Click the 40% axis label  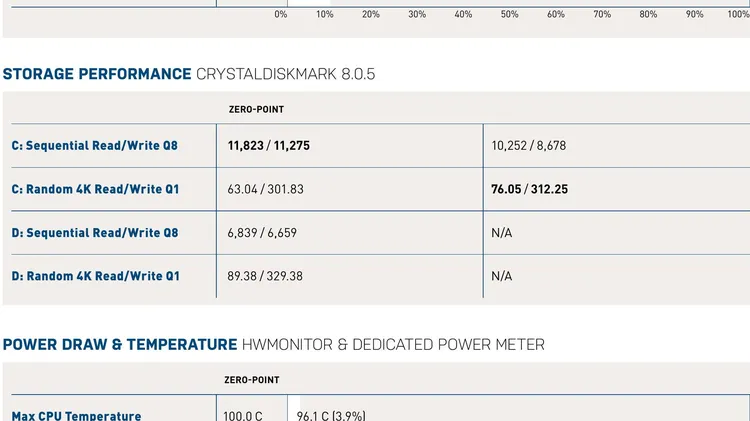pos(463,14)
